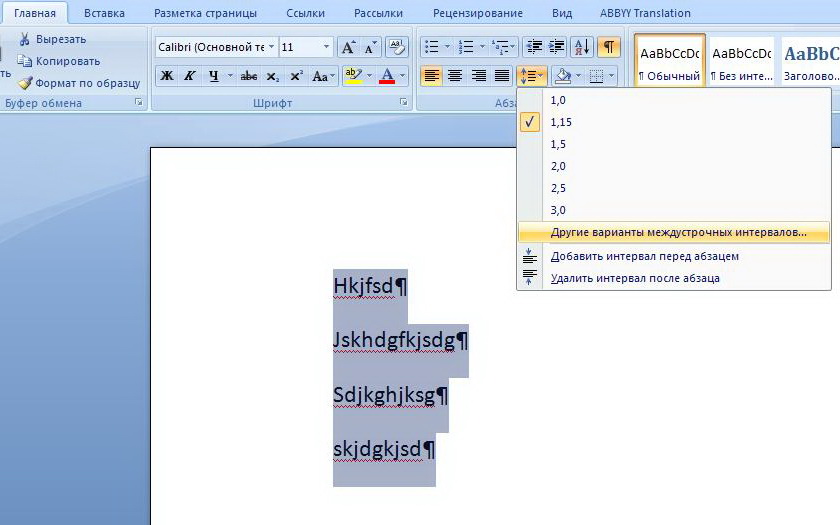
Task: Apply italic with the К button
Action: [189, 76]
